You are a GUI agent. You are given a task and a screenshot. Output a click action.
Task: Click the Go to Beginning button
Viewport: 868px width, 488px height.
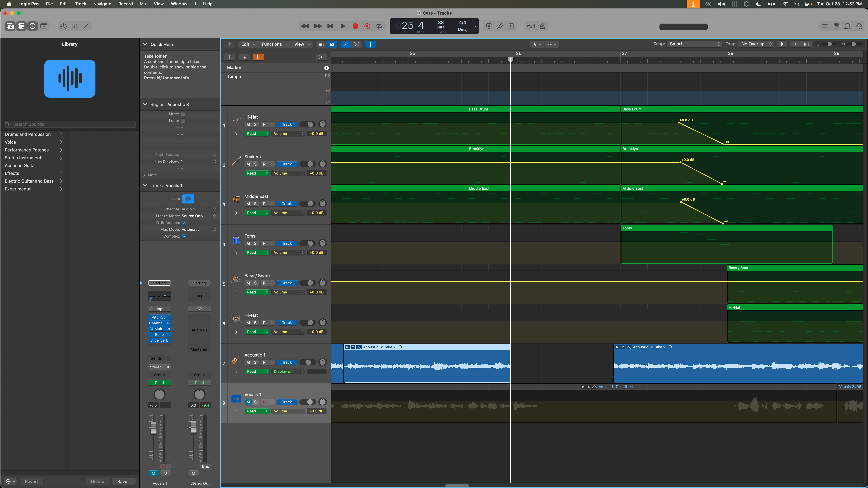[330, 26]
